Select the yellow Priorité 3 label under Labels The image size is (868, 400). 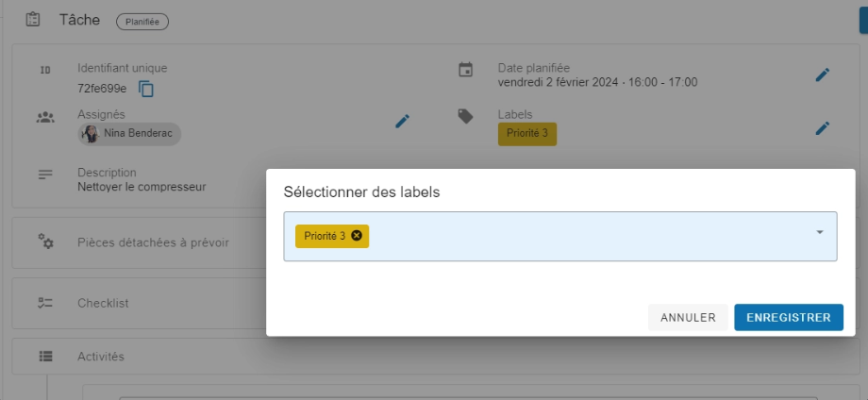pyautogui.click(x=526, y=133)
